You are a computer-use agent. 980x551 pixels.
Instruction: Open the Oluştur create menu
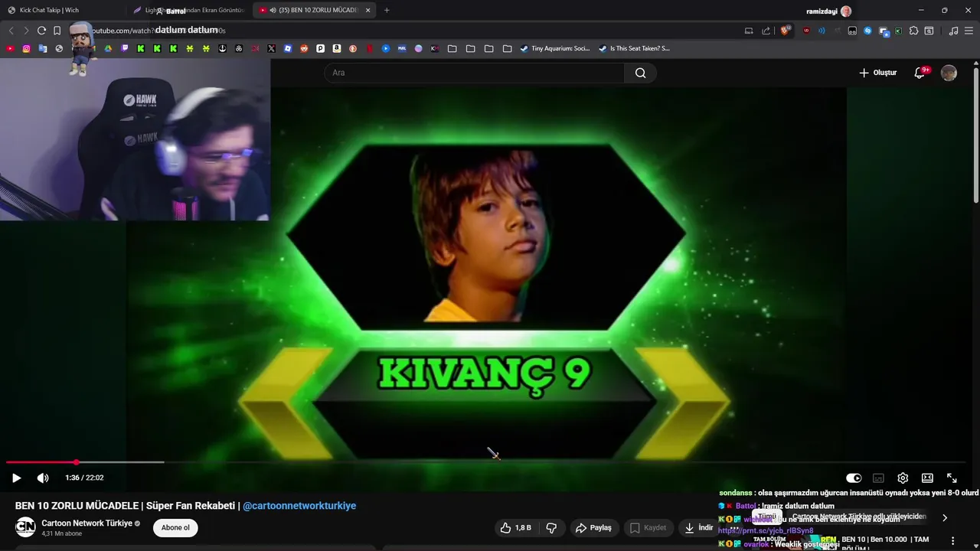coord(877,73)
